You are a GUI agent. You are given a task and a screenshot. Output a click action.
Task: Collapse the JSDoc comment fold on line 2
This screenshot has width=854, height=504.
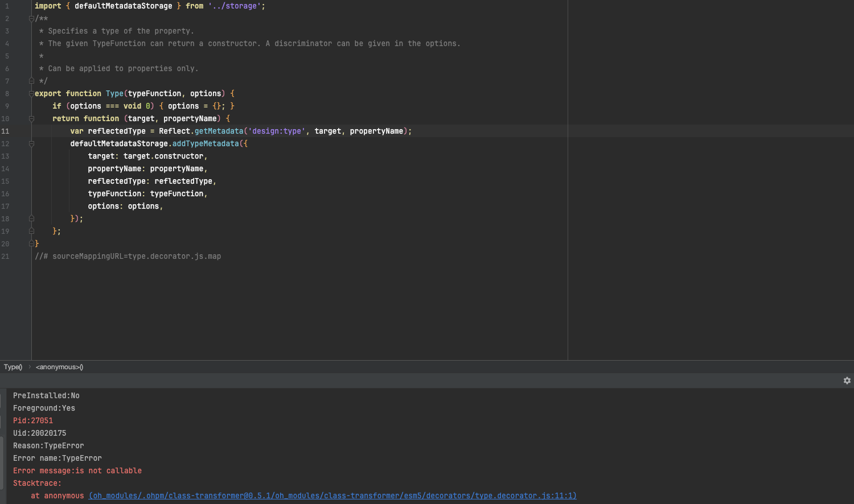click(31, 19)
